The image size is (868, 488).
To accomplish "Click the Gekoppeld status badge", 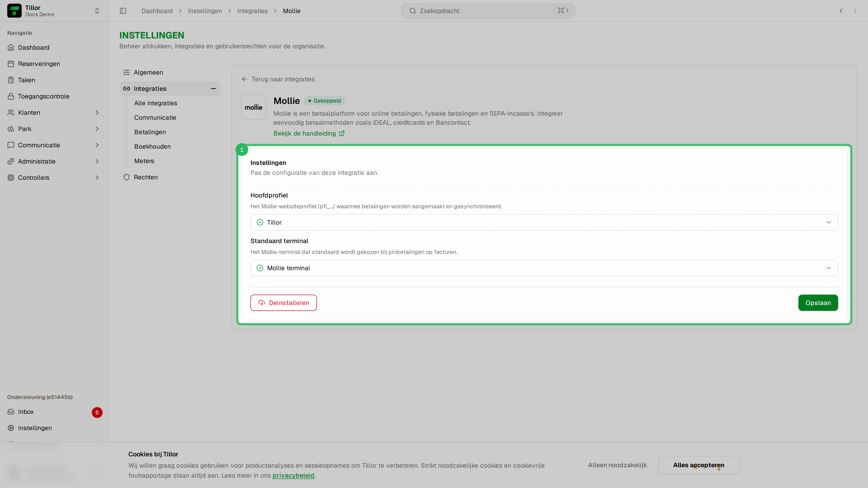I will point(325,101).
